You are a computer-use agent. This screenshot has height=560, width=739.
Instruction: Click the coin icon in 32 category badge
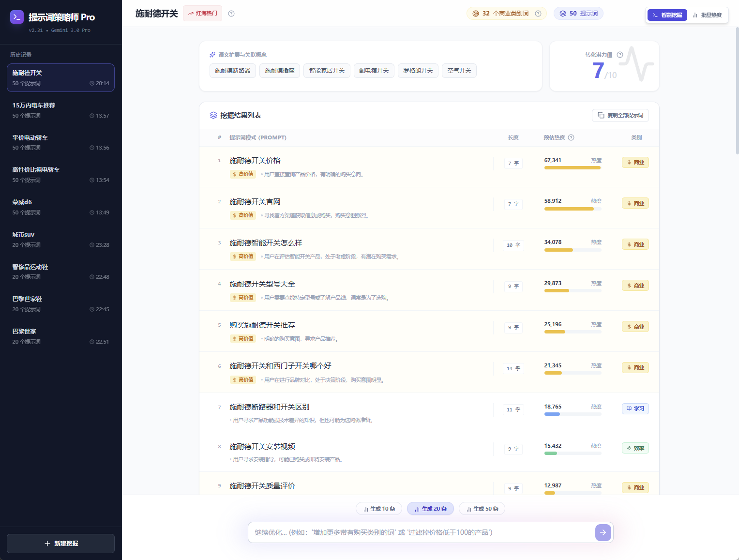click(x=476, y=14)
